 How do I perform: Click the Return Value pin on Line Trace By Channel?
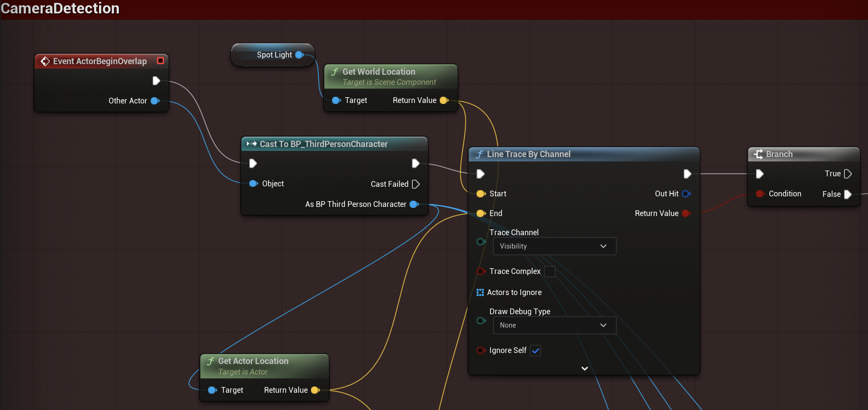pyautogui.click(x=686, y=213)
